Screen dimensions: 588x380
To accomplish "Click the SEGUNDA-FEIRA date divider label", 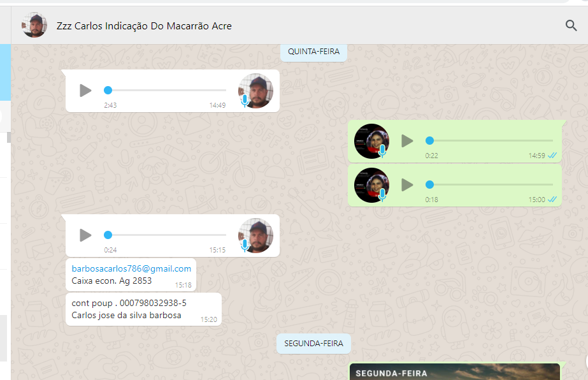I will [313, 343].
